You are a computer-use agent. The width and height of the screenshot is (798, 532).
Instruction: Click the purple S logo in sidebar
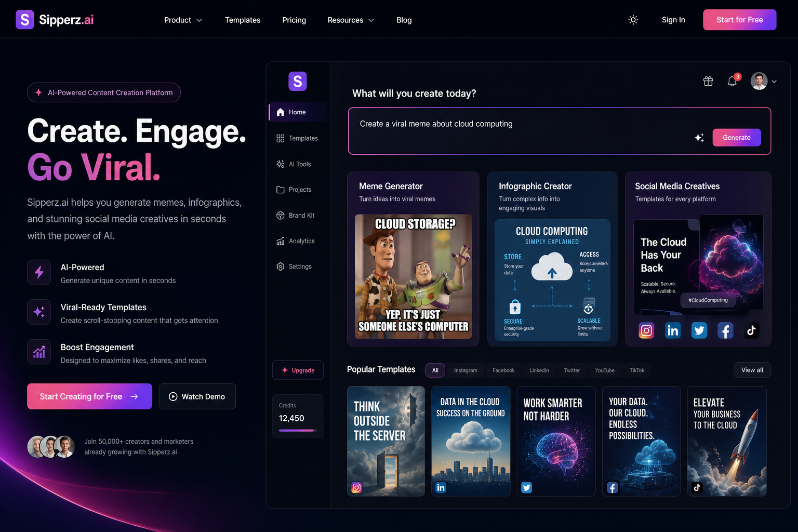[x=298, y=81]
